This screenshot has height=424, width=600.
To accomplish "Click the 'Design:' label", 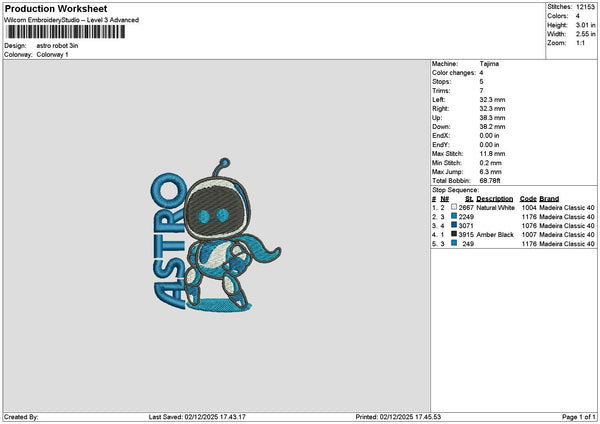I will pyautogui.click(x=15, y=46).
